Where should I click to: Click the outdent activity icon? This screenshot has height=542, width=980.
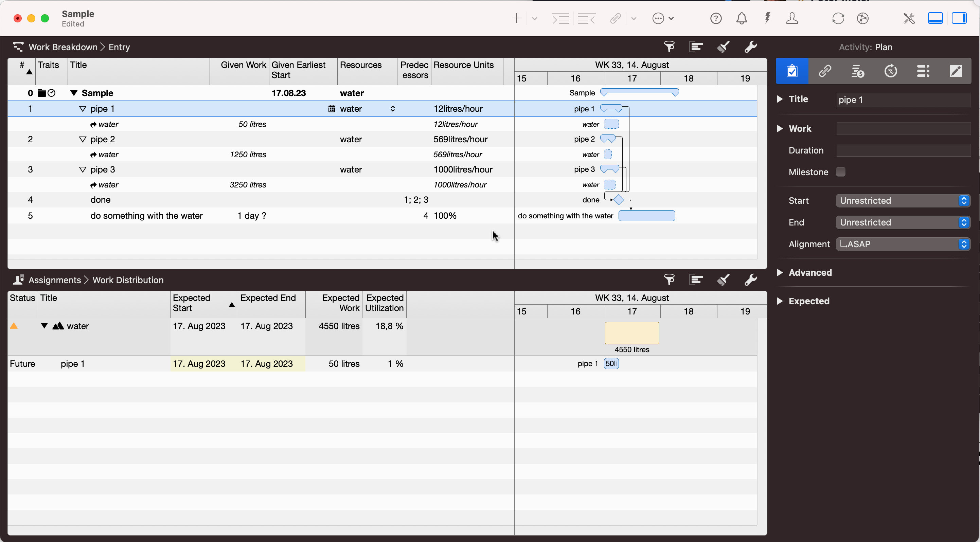[586, 18]
